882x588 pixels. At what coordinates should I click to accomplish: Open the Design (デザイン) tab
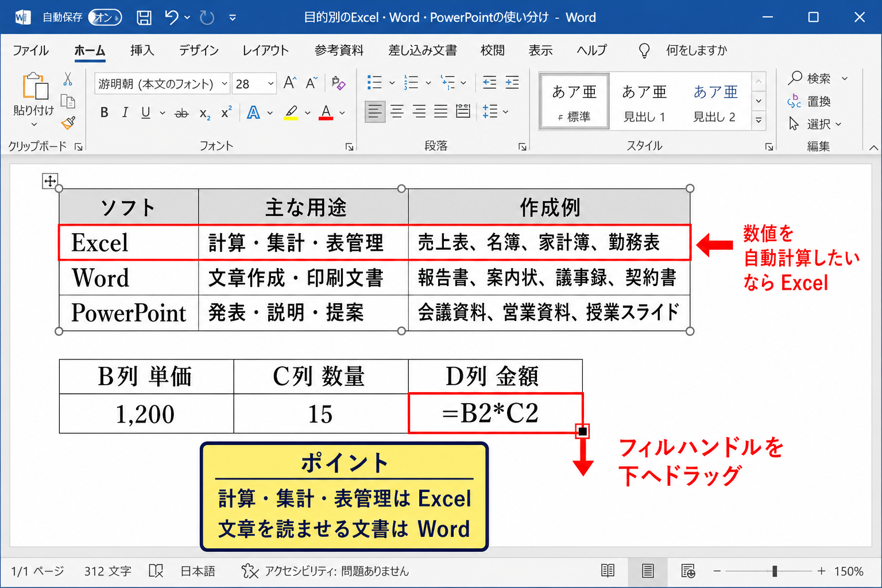click(198, 51)
